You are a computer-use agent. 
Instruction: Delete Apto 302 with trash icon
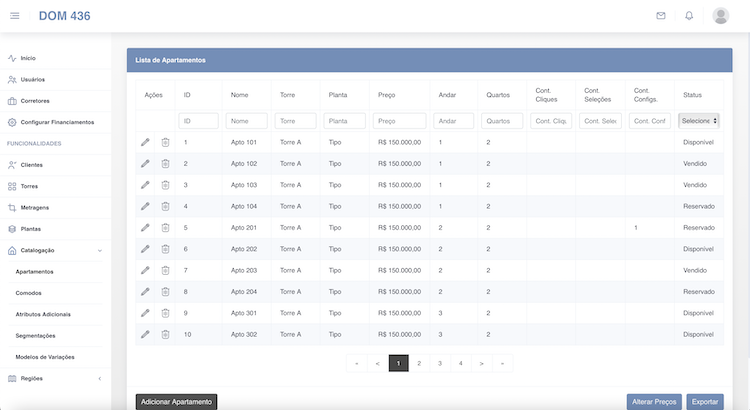(165, 334)
